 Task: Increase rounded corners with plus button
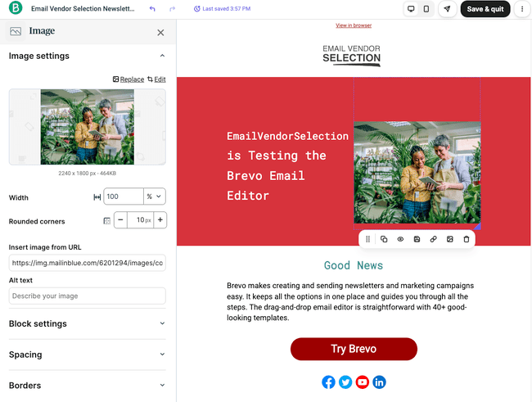[160, 220]
